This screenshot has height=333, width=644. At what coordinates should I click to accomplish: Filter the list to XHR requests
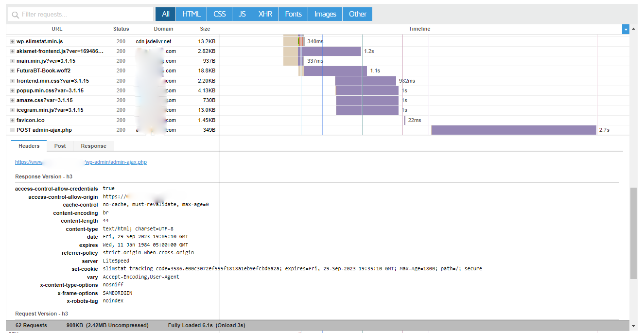(x=265, y=14)
